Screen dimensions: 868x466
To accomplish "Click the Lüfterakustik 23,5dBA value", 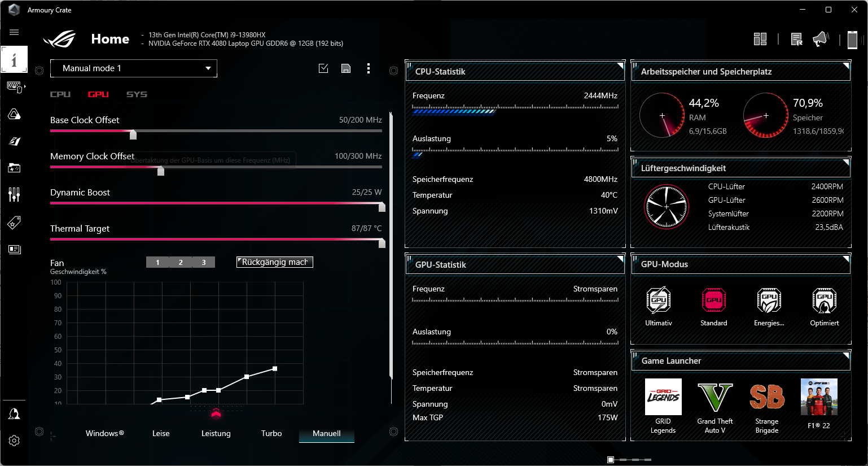I will pos(829,227).
